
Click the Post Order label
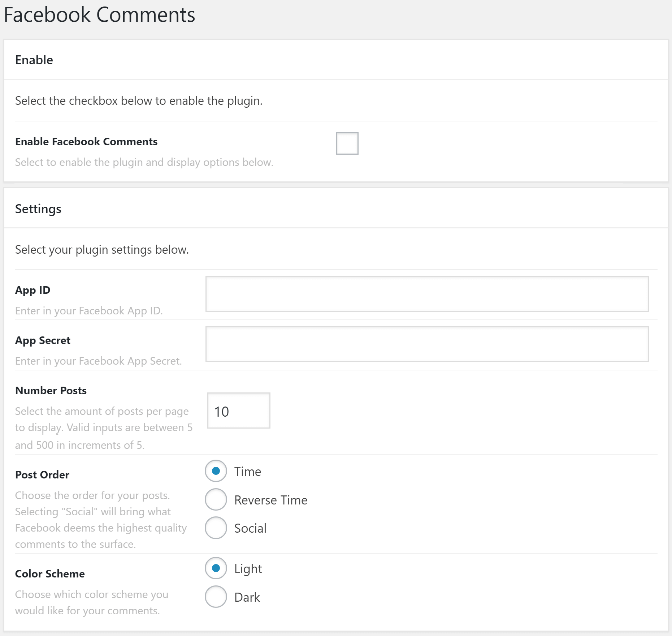[42, 474]
